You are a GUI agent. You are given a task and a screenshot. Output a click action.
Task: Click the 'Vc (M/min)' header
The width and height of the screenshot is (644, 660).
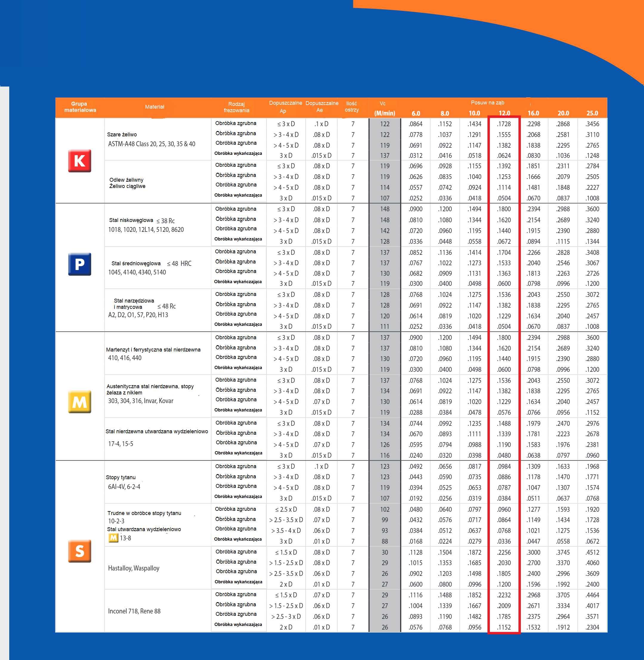click(385, 108)
